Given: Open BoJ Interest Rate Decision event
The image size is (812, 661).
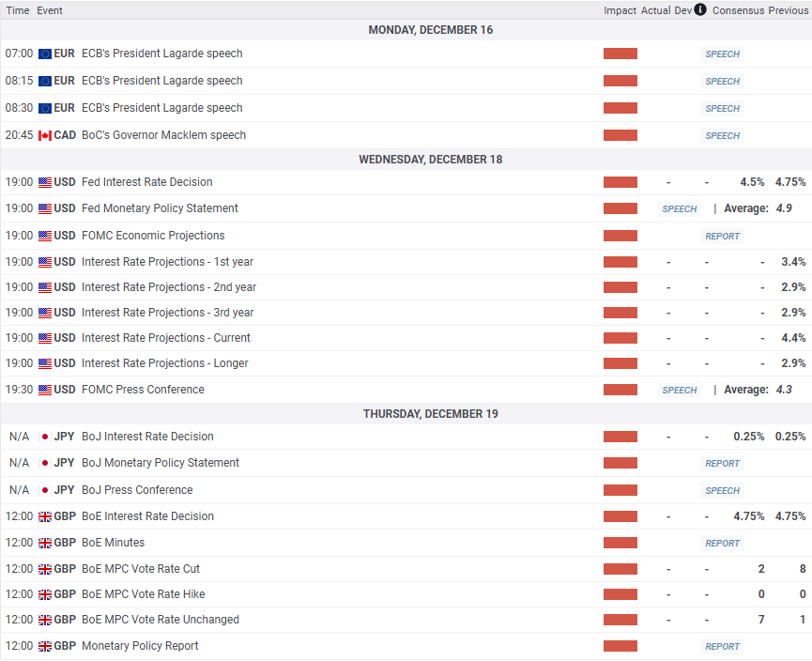Looking at the screenshot, I should pos(147,437).
